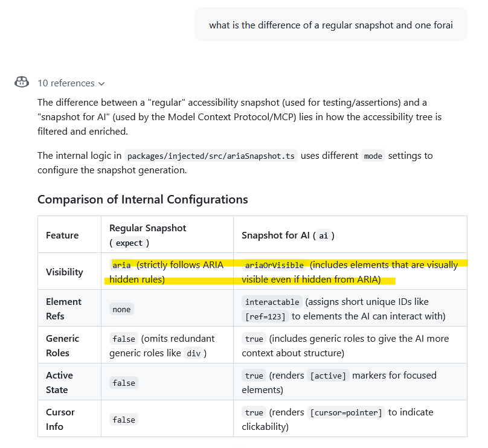Click the "div" code chip
488x448 pixels.
[x=192, y=353]
